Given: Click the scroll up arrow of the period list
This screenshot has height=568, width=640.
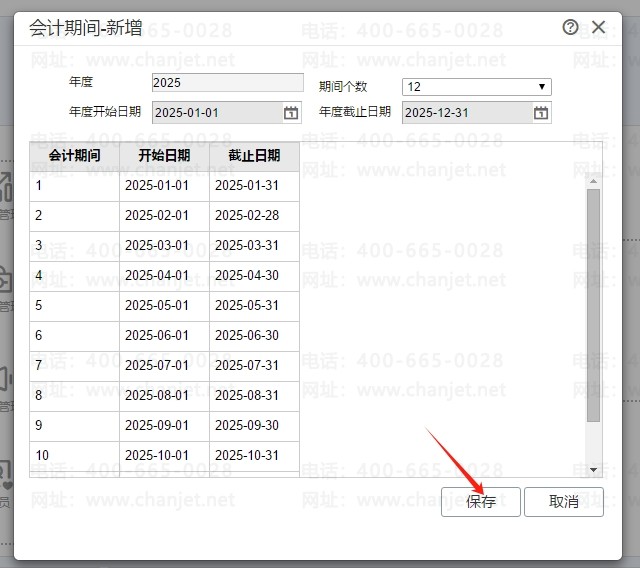Looking at the screenshot, I should tap(593, 181).
